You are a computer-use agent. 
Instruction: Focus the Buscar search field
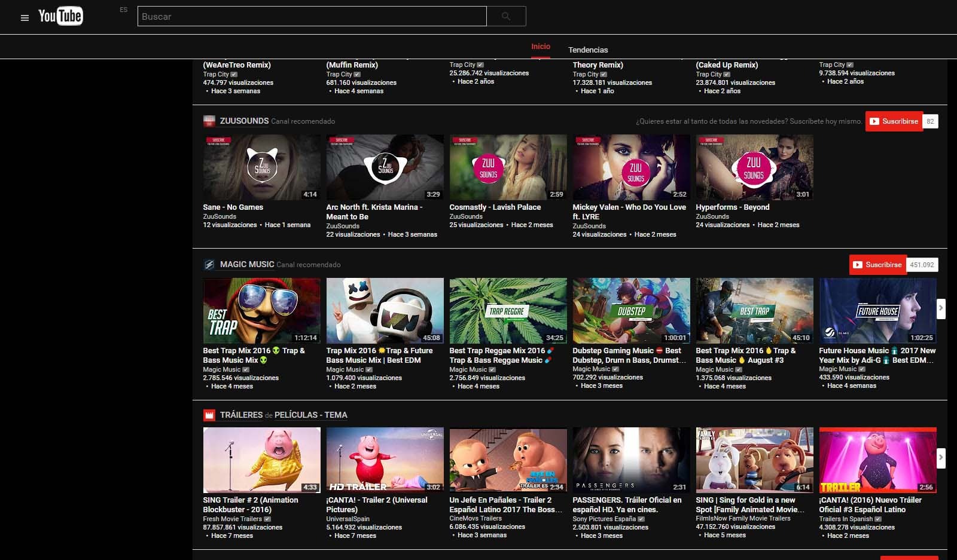coord(312,16)
